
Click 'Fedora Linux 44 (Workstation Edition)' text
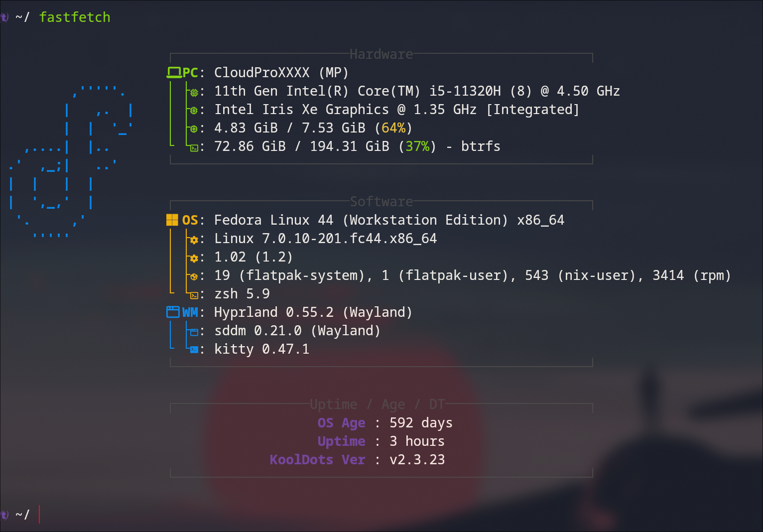[361, 220]
